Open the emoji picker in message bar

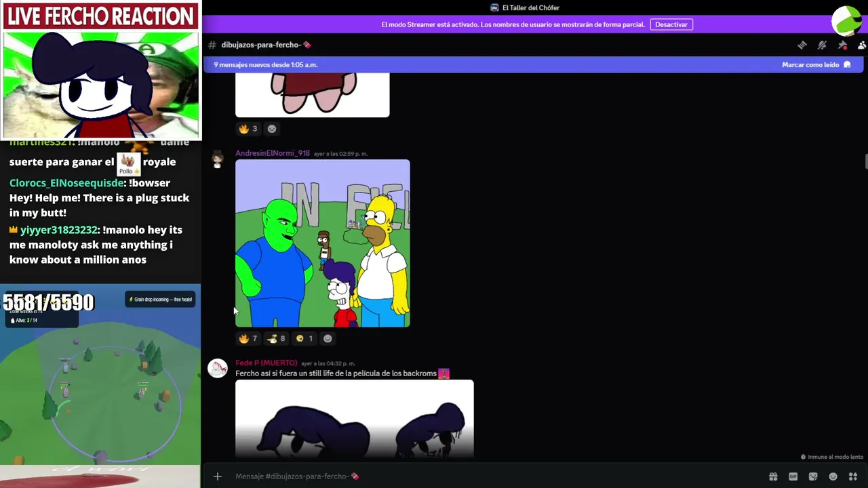(833, 476)
